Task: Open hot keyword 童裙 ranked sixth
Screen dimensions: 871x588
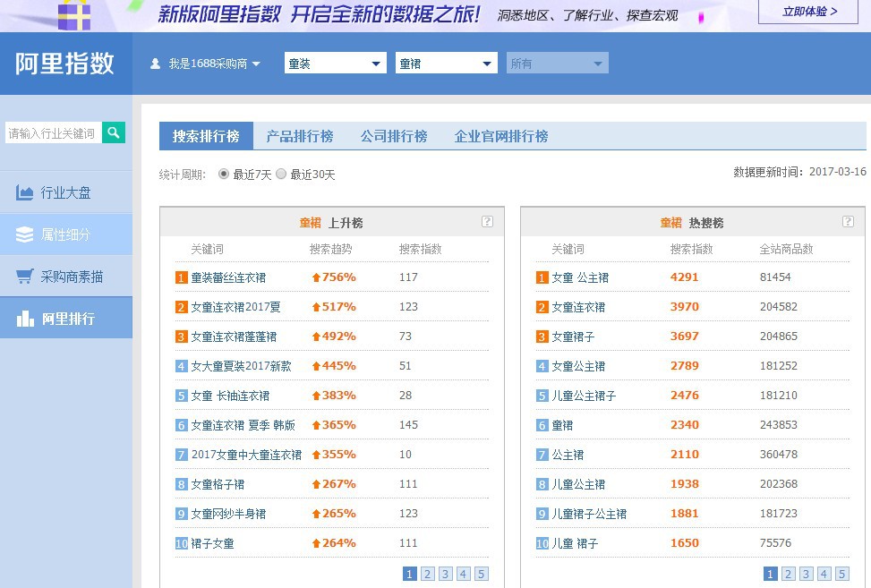Action: [x=562, y=425]
